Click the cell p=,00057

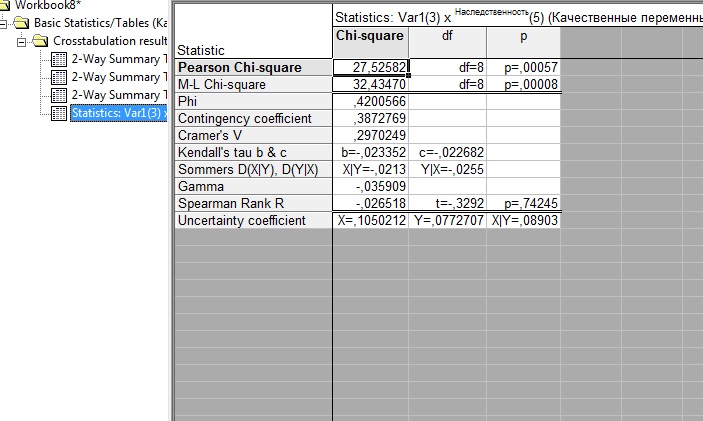pyautogui.click(x=523, y=67)
